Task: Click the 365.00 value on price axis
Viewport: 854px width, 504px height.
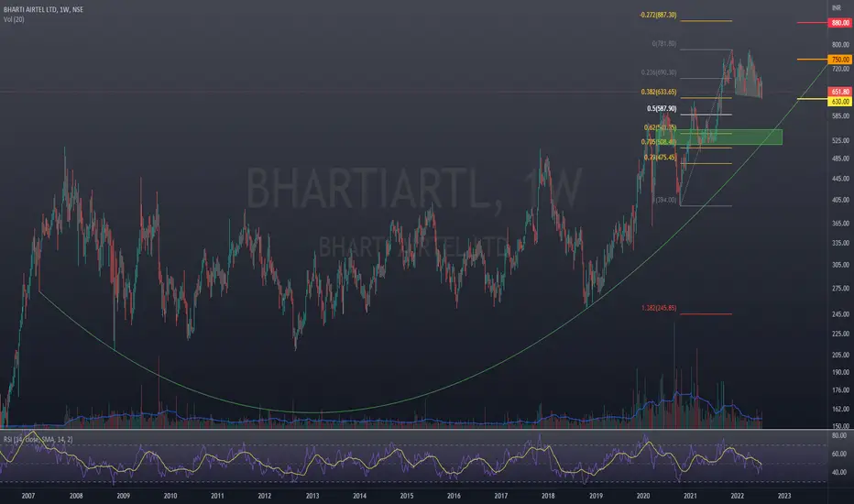Action: (x=840, y=224)
